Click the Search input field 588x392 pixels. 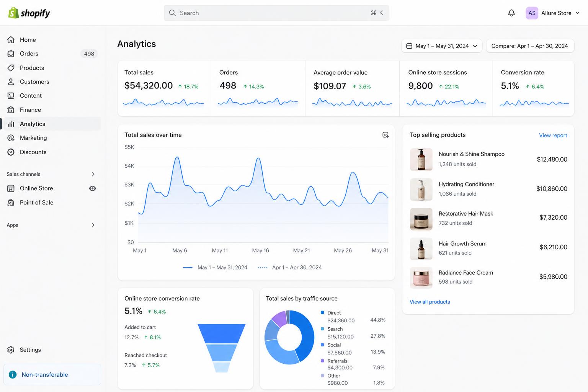(x=276, y=13)
